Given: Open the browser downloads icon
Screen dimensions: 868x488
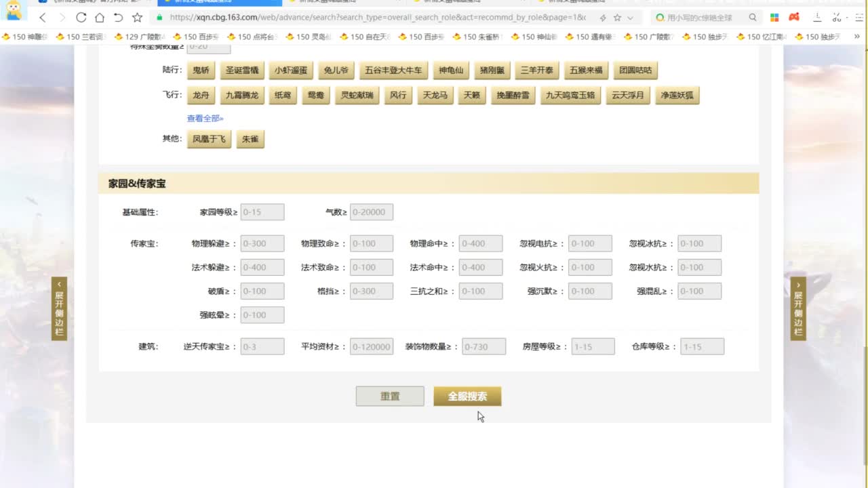Looking at the screenshot, I should pyautogui.click(x=818, y=18).
